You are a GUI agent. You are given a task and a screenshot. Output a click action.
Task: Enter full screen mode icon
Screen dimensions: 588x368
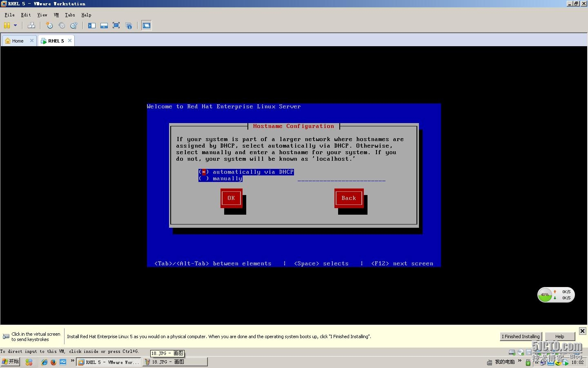pyautogui.click(x=116, y=25)
